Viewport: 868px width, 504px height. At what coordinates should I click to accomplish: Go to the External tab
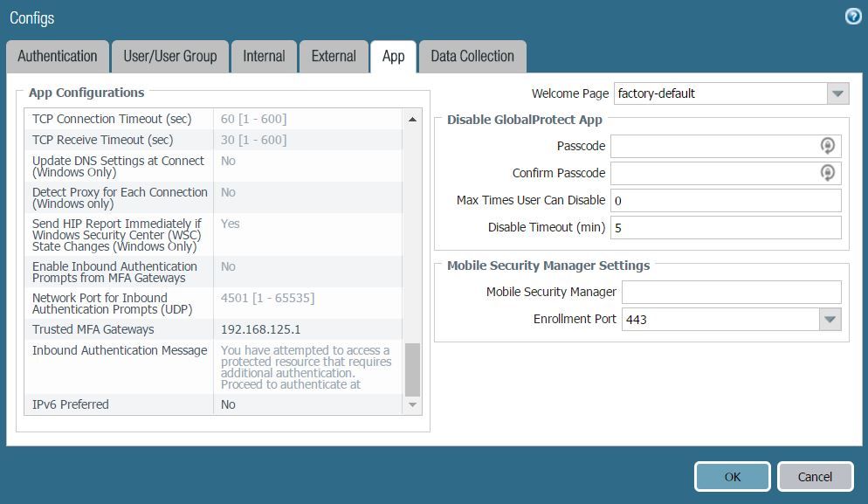pos(334,57)
